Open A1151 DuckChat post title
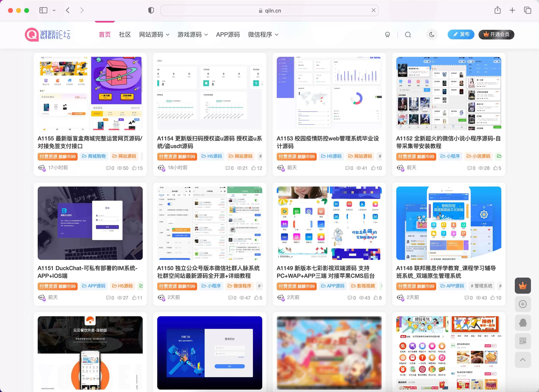This screenshot has width=539, height=392. [x=87, y=272]
